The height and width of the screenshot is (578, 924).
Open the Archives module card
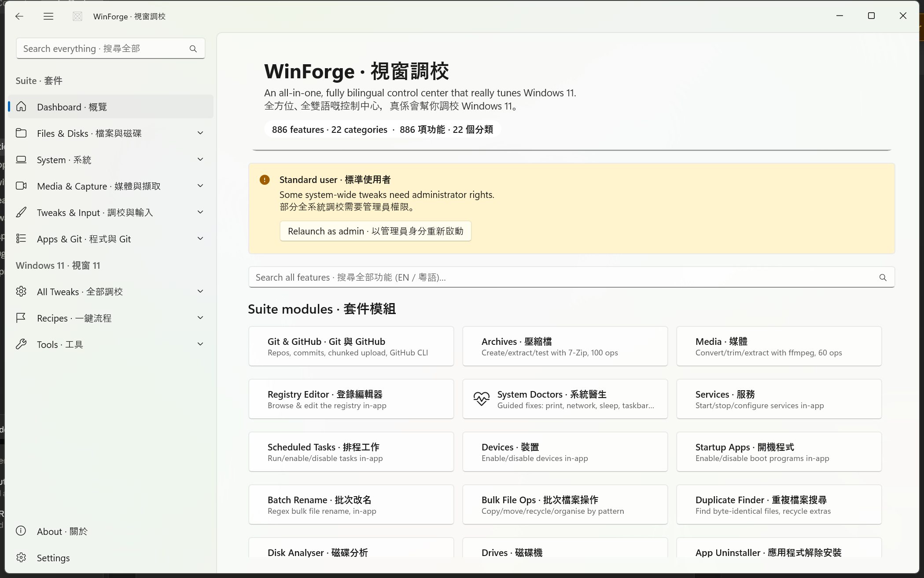point(565,346)
